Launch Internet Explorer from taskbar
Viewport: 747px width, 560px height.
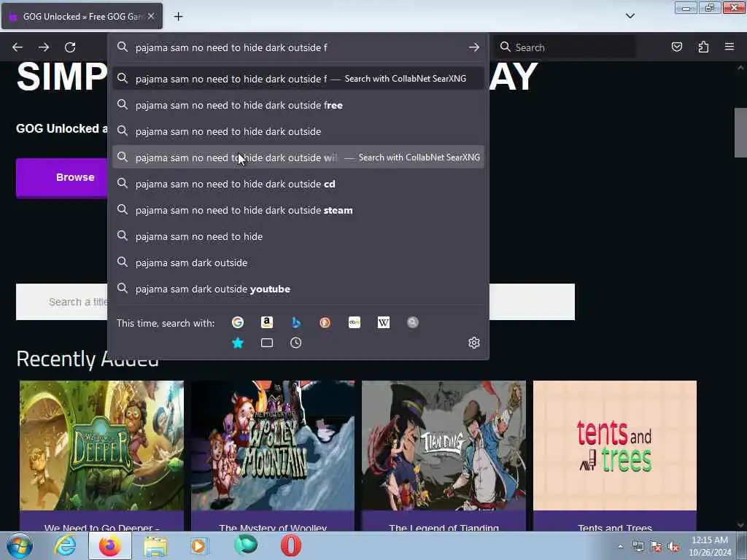pos(65,545)
